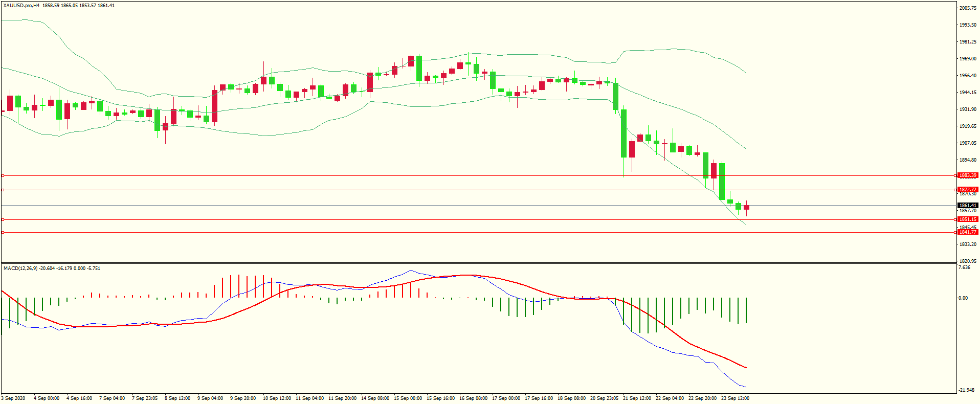Viewport: 980px width, 404px height.
Task: Click the 14 Sep 08:00 time label
Action: tap(375, 398)
